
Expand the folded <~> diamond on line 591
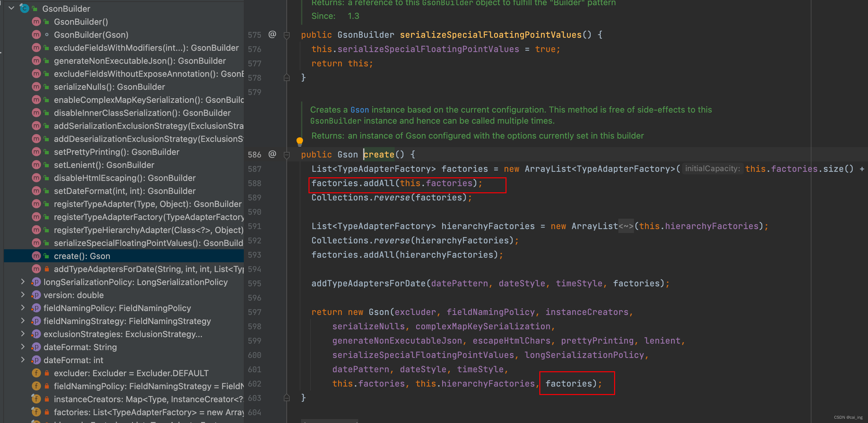[x=626, y=226]
